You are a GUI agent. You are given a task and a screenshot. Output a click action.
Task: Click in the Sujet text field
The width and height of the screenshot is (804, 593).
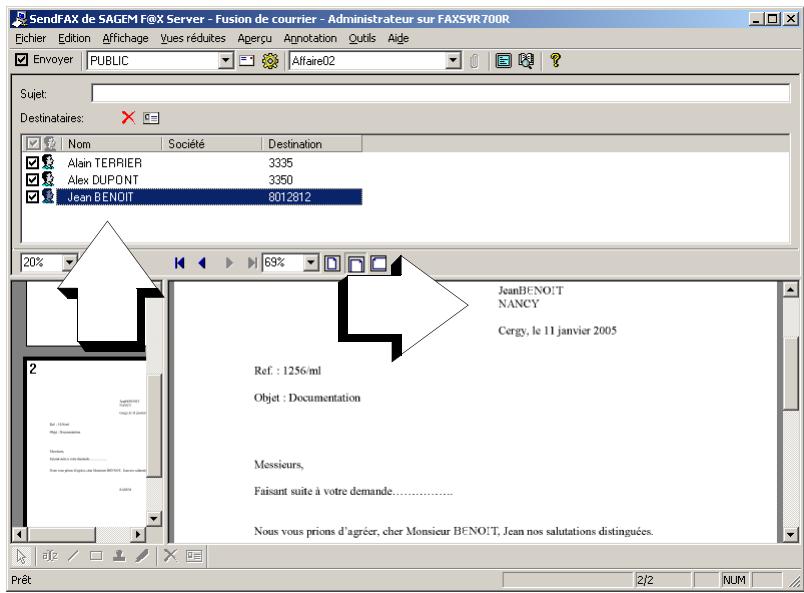click(x=440, y=93)
